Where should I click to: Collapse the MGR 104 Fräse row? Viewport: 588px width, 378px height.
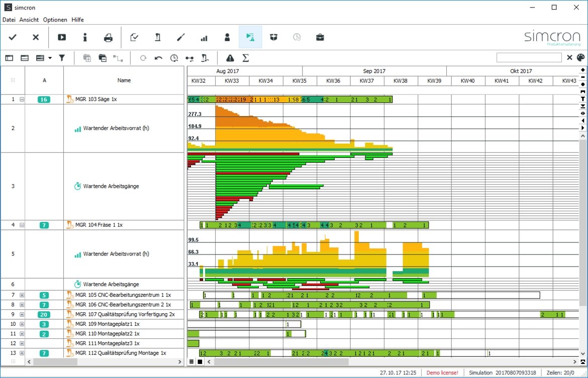tap(22, 225)
